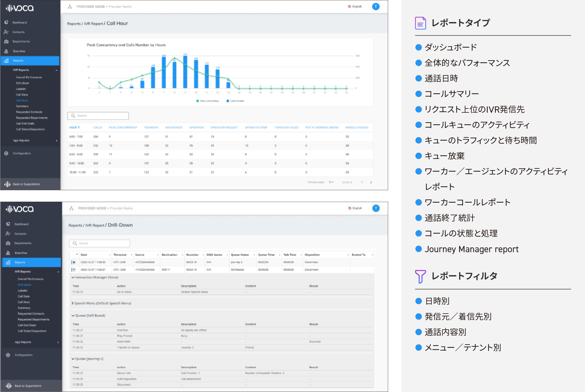Open Branches icon in Drill-Down page sidebar

(8, 253)
